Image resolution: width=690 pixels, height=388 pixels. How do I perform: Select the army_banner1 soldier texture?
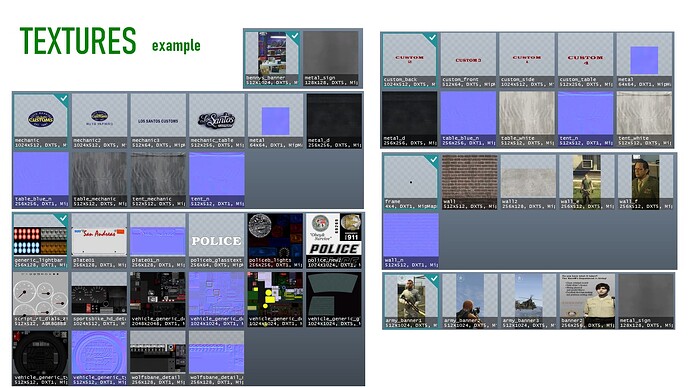[411, 301]
